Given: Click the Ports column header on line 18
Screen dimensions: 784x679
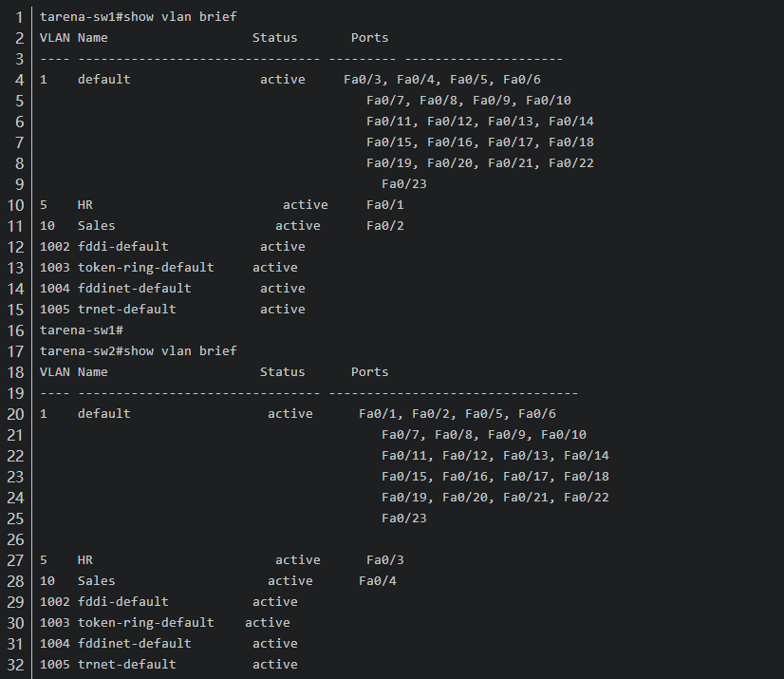Looking at the screenshot, I should tap(370, 372).
